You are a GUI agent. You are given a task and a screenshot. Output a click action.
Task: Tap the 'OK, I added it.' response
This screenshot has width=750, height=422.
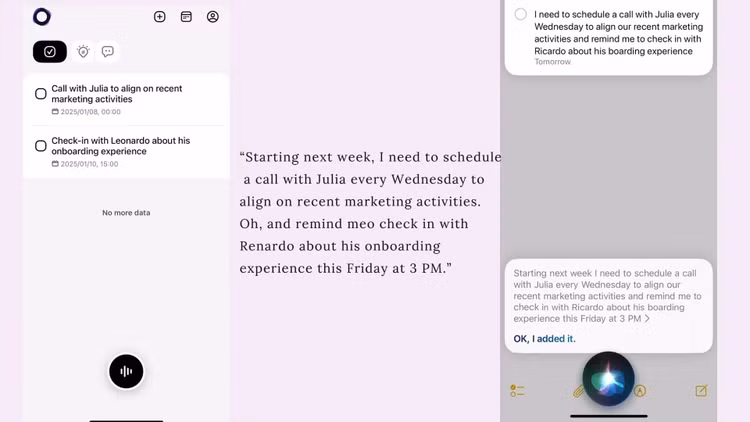pyautogui.click(x=544, y=339)
